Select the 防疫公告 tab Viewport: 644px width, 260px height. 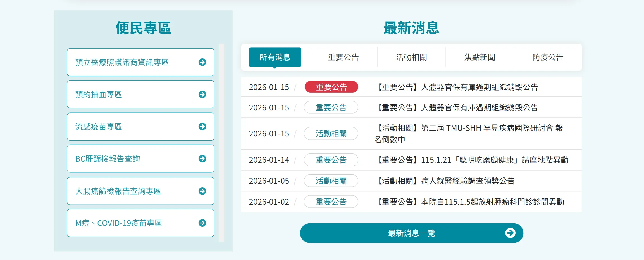[x=547, y=57]
